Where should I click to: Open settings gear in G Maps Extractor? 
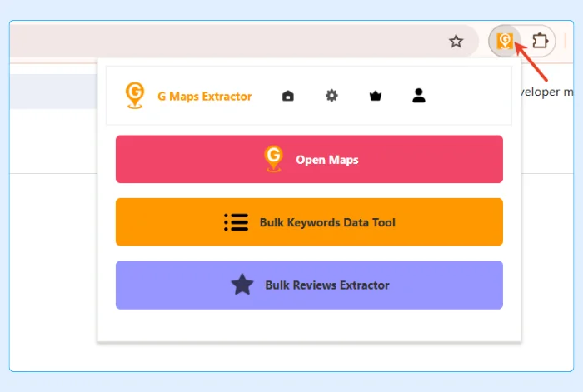click(331, 96)
